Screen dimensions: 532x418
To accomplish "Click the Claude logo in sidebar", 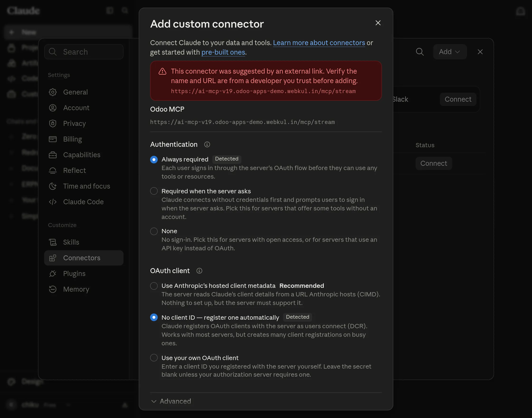I will (23, 10).
